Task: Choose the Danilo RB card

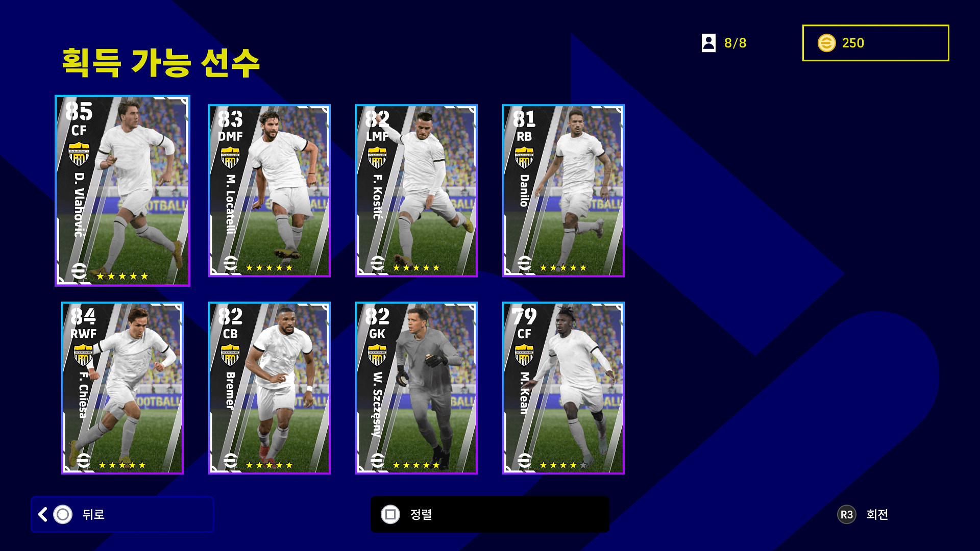Action: (x=563, y=191)
